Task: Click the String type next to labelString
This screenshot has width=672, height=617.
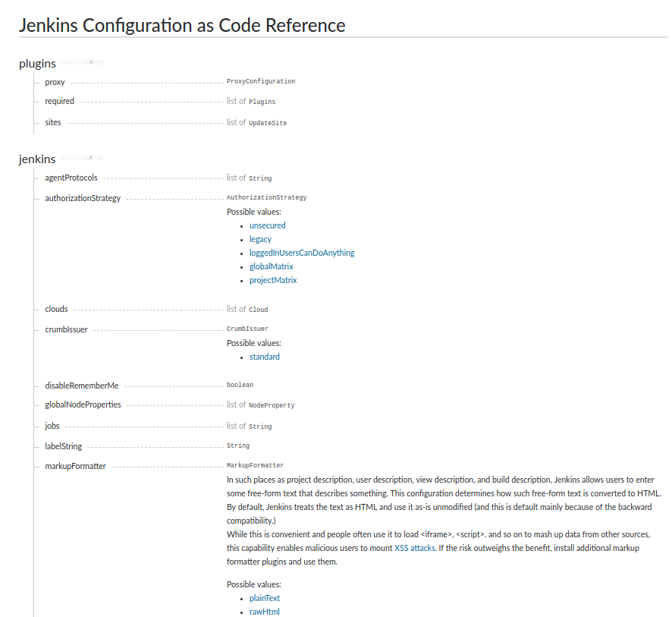Action: pos(238,445)
